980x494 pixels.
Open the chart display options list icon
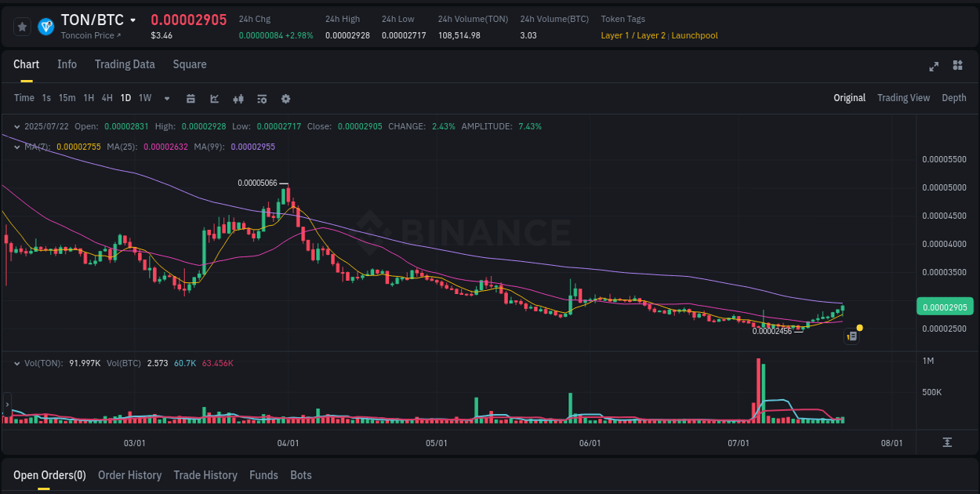point(261,98)
